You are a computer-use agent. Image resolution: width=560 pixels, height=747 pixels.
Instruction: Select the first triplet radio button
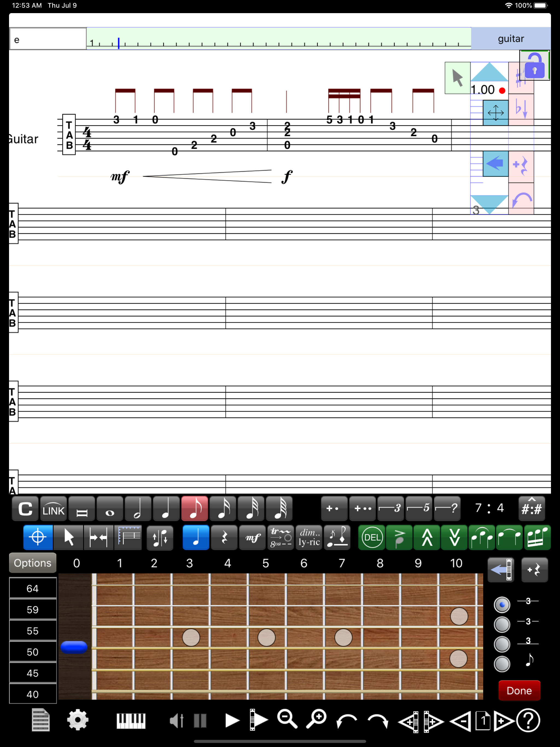pos(502,605)
